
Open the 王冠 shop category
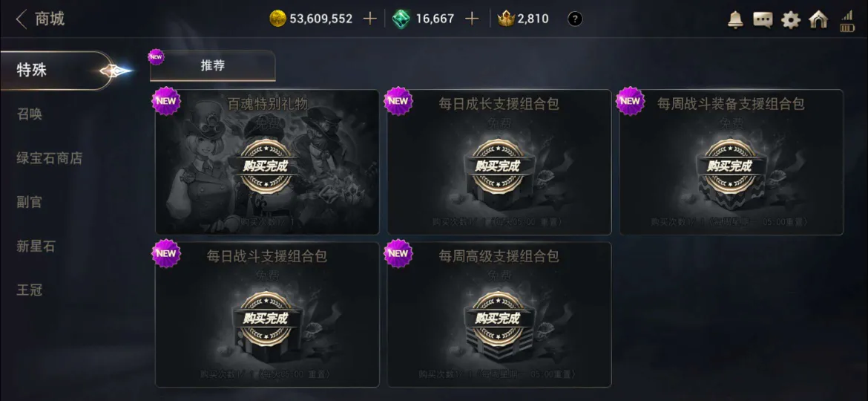(30, 290)
